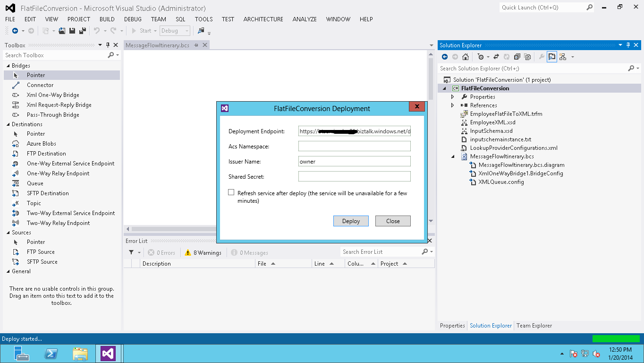Expand the References node in Solution Explorer
This screenshot has width=644, height=363.
(x=452, y=105)
